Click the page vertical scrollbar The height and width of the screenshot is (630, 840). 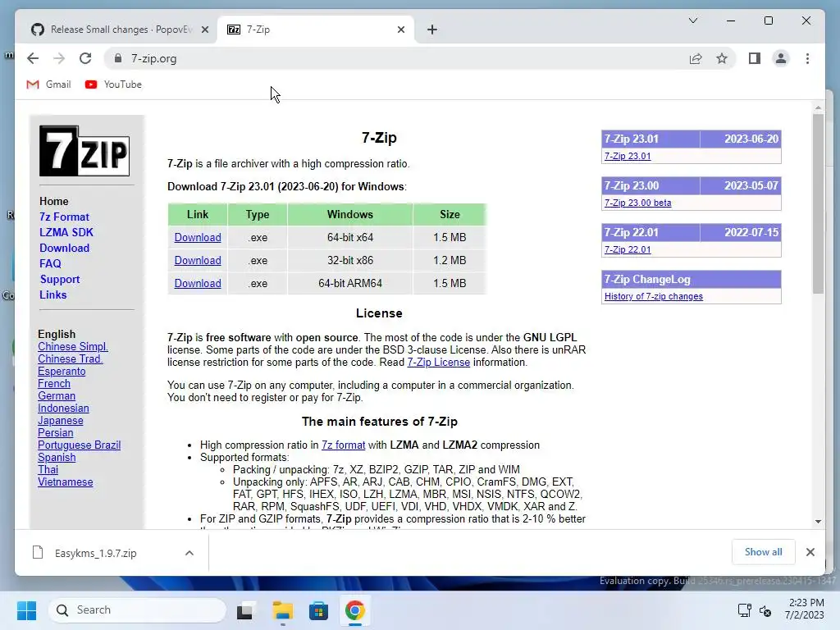coord(818,203)
